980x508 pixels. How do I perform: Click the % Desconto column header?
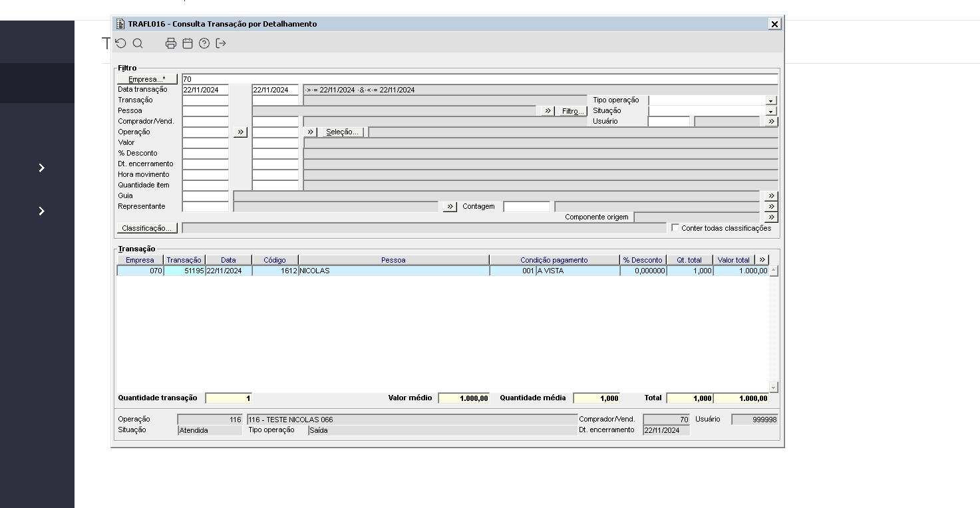pos(643,260)
